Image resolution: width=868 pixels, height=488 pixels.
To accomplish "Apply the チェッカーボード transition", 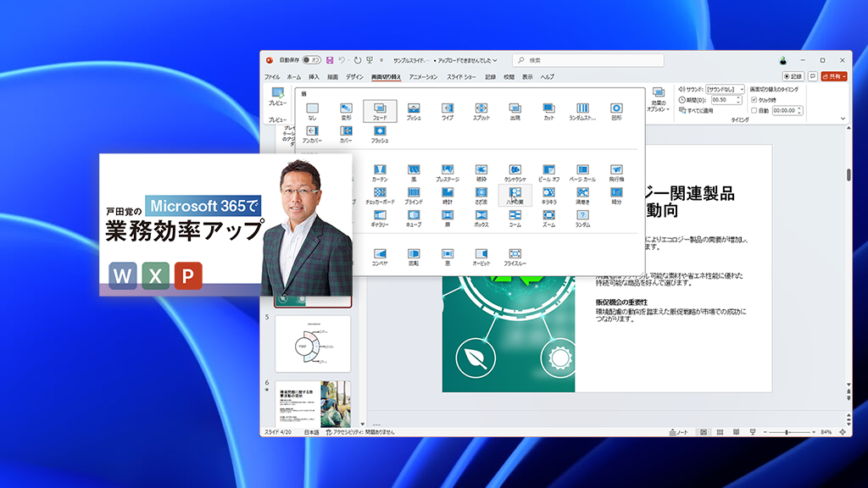I will click(380, 196).
